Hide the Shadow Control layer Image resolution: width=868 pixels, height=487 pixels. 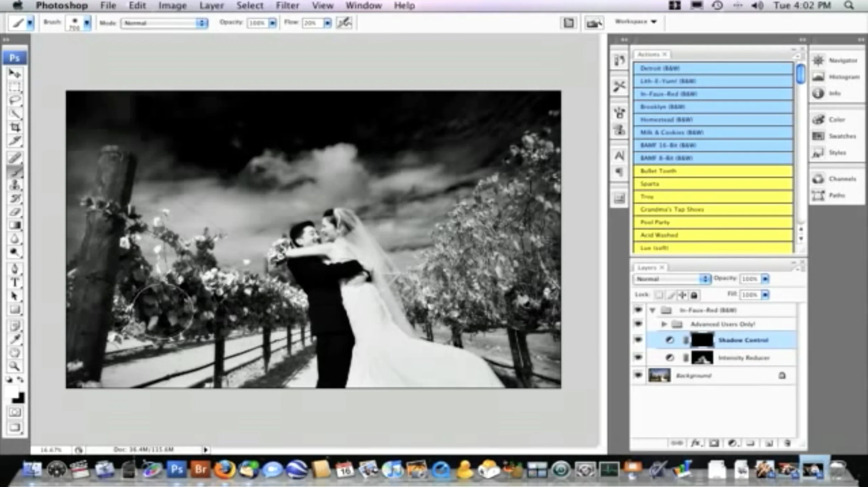(x=638, y=340)
